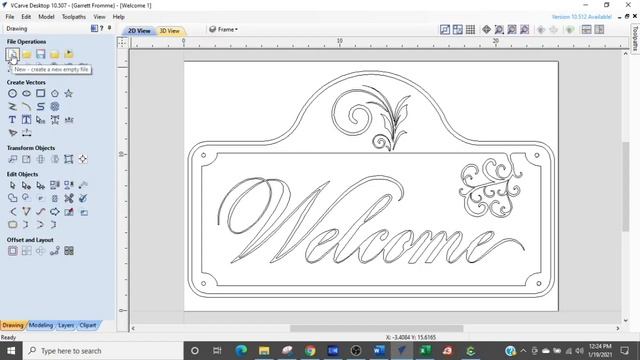Click the scissors Interactive Trim tool

tap(69, 198)
